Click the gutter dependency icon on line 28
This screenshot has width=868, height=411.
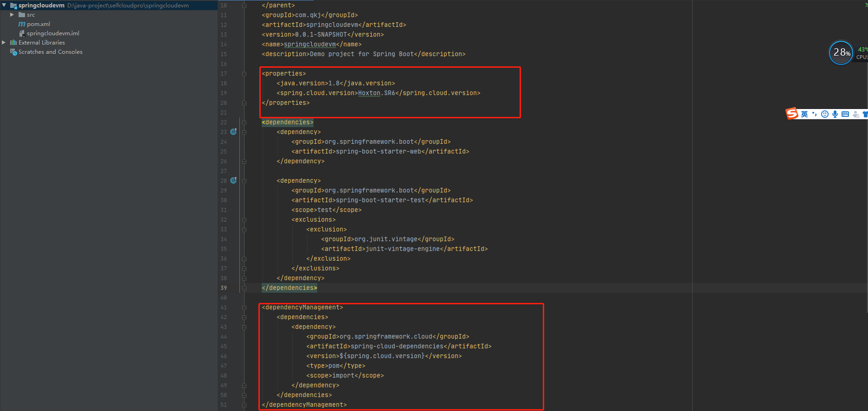(x=233, y=180)
